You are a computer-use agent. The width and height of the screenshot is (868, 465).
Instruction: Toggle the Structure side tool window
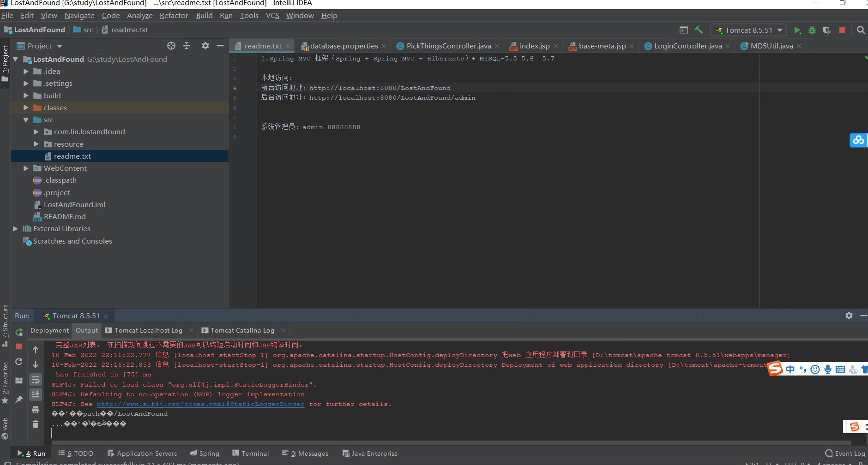point(5,325)
